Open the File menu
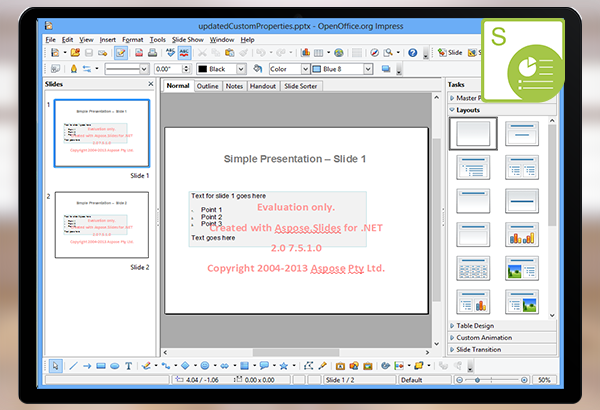Viewport: 600px width, 410px height. tap(51, 39)
